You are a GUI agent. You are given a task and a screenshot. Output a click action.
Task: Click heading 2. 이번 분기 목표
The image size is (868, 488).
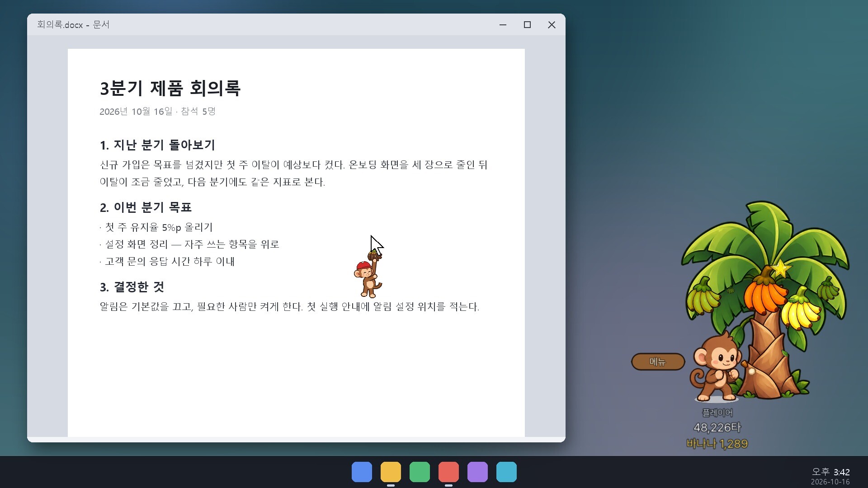[146, 207]
